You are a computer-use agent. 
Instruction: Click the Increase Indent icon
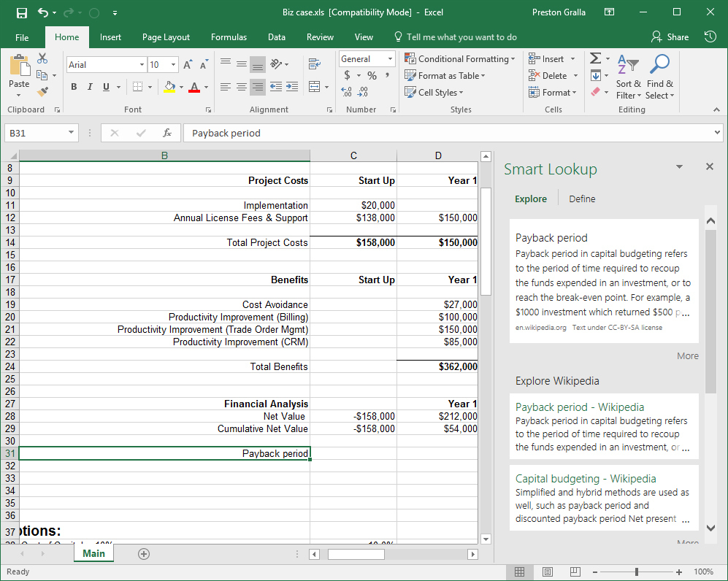coord(292,87)
